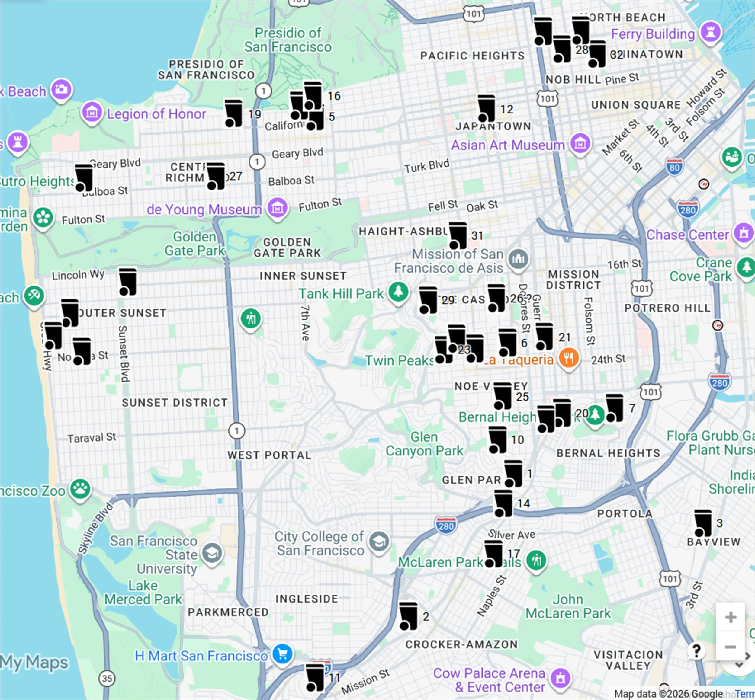Open trash bin marker 14 near Glen Park
Viewport: 755px width, 700px height.
pyautogui.click(x=503, y=503)
